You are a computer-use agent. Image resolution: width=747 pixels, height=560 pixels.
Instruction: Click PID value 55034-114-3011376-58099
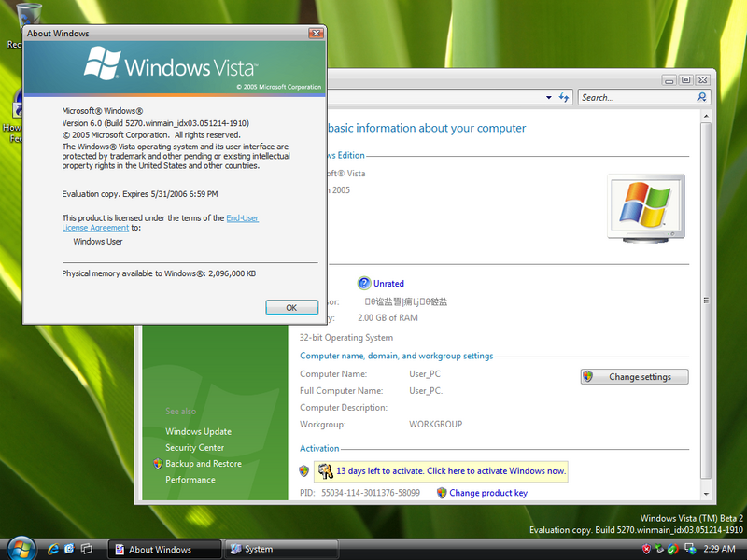pos(371,493)
